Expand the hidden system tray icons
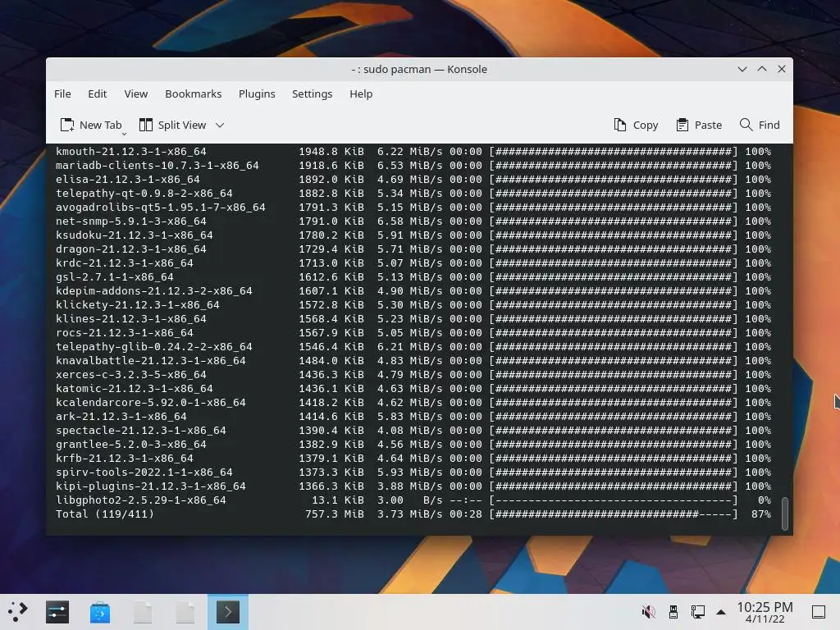 pos(721,612)
